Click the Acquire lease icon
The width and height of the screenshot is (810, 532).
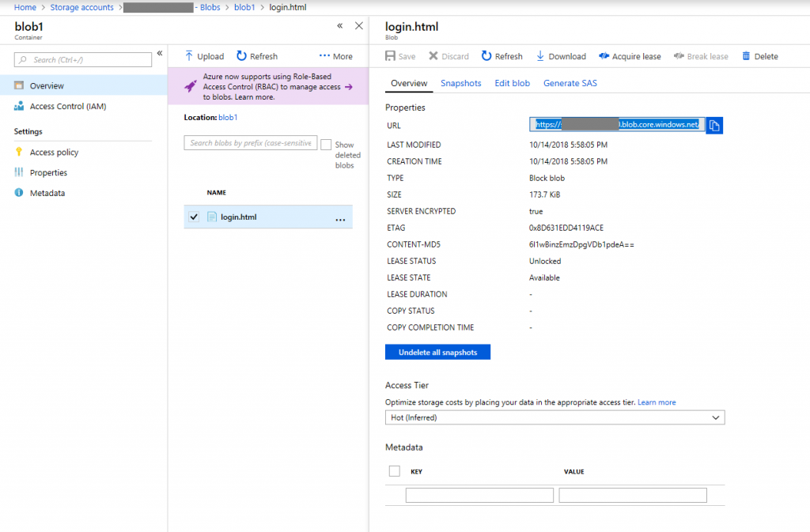click(604, 55)
